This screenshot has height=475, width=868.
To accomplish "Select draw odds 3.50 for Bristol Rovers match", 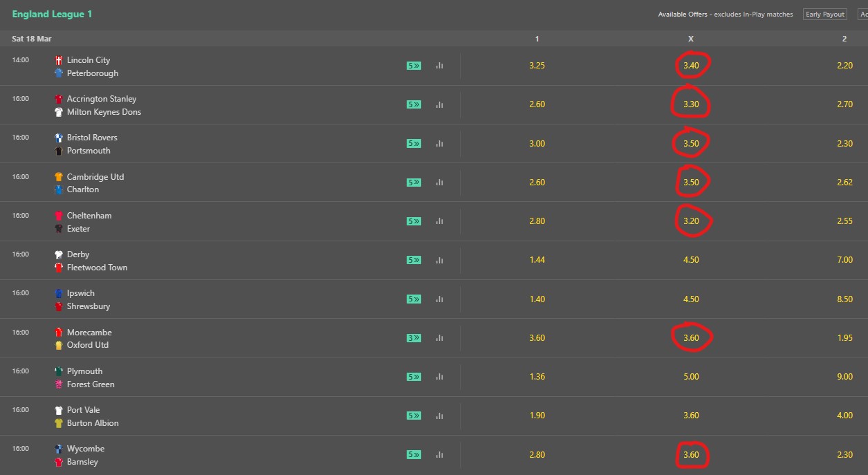I will tap(691, 144).
